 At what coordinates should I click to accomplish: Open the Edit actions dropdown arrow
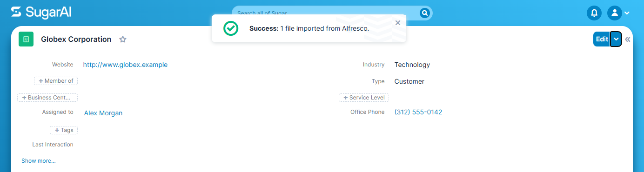[x=616, y=39]
